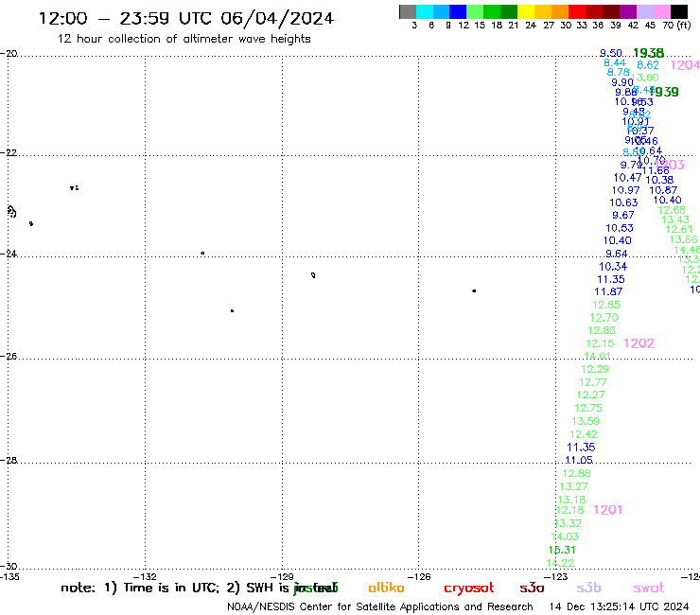The width and height of the screenshot is (700, 615).
Task: Click the bold green value 19.38
Action: 648,53
